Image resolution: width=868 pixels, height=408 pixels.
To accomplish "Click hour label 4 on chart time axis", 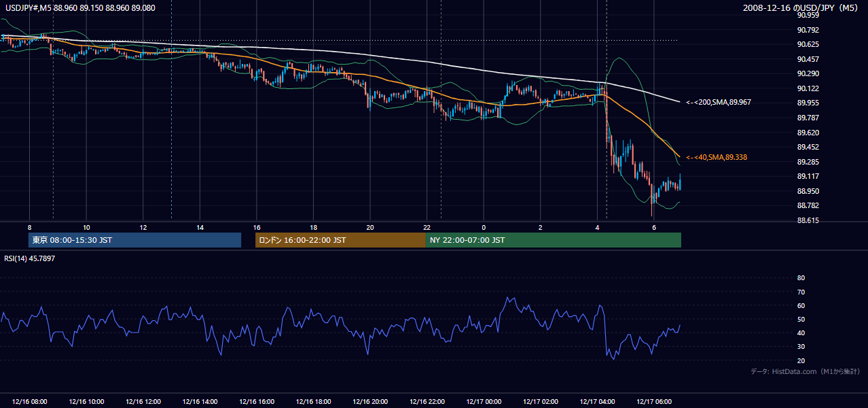I will coord(597,227).
